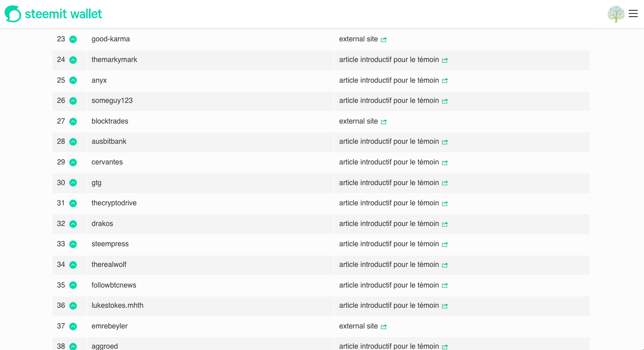Vote for lukestokes.mhth witness

73,306
